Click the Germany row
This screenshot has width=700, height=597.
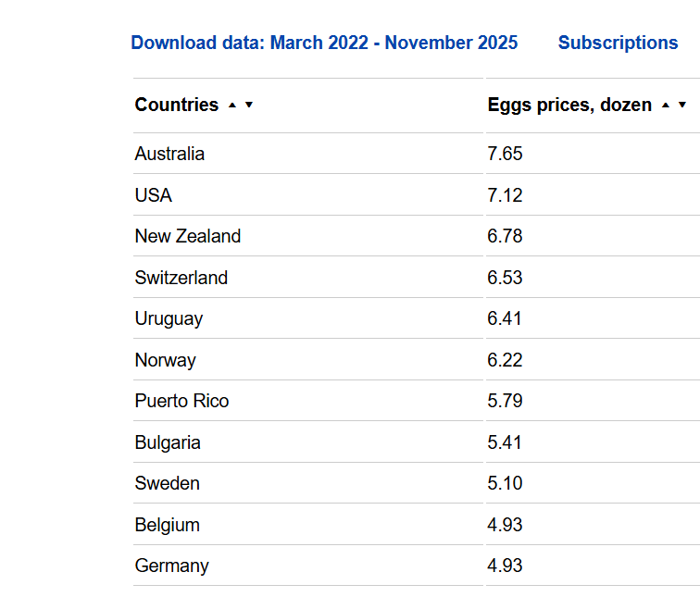coord(171,566)
